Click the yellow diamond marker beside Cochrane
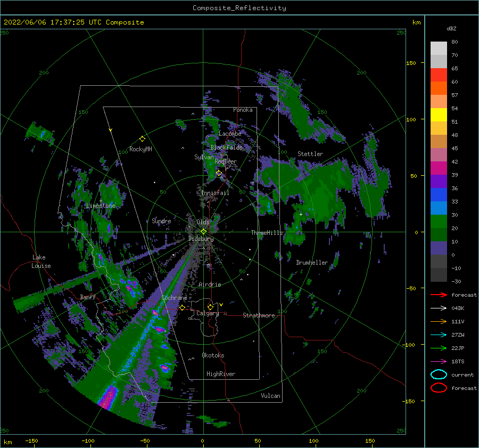The width and height of the screenshot is (479, 448). [x=182, y=307]
